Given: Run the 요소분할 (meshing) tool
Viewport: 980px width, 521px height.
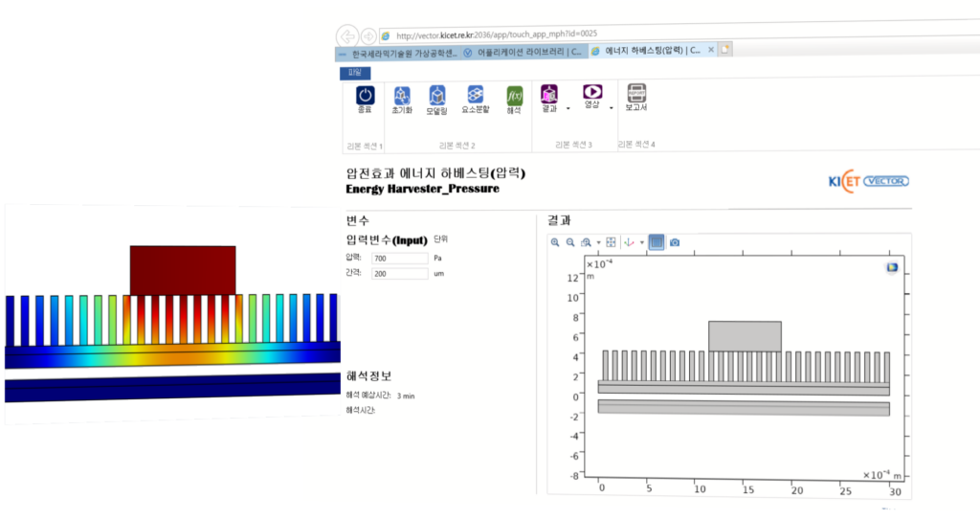Looking at the screenshot, I should click(475, 96).
